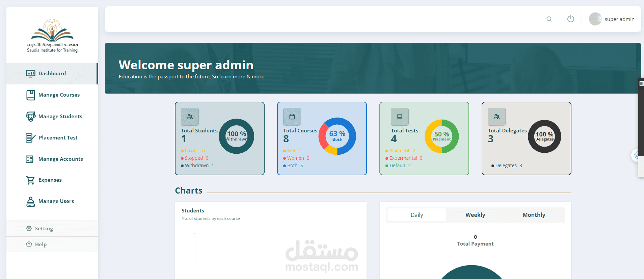
Task: Click the super admin username label
Action: click(x=619, y=19)
